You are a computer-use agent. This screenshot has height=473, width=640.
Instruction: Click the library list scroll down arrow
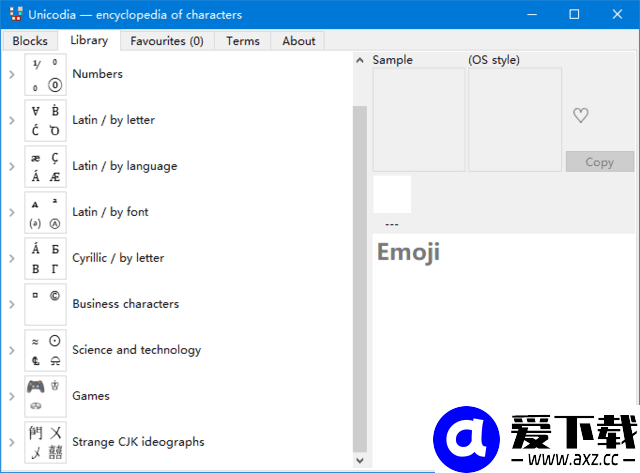[360, 460]
